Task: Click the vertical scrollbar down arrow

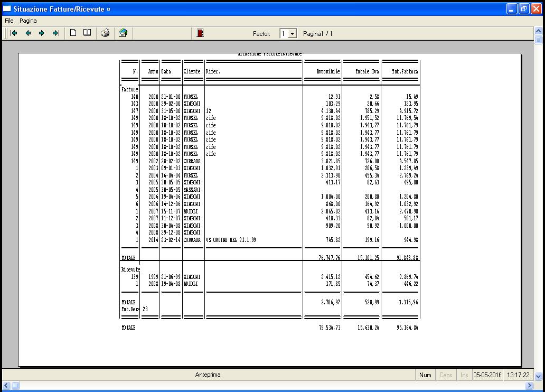Action: coord(538,376)
